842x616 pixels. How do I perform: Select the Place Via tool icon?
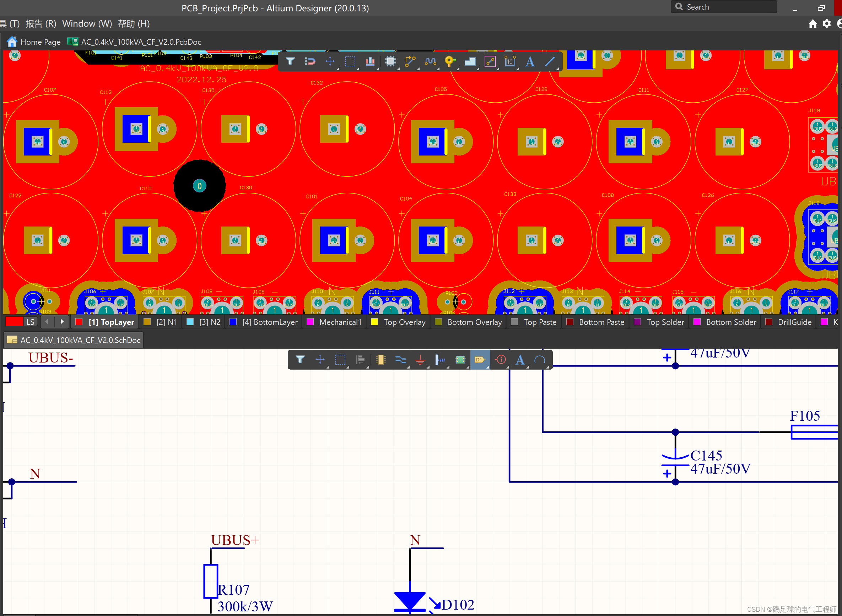[450, 61]
